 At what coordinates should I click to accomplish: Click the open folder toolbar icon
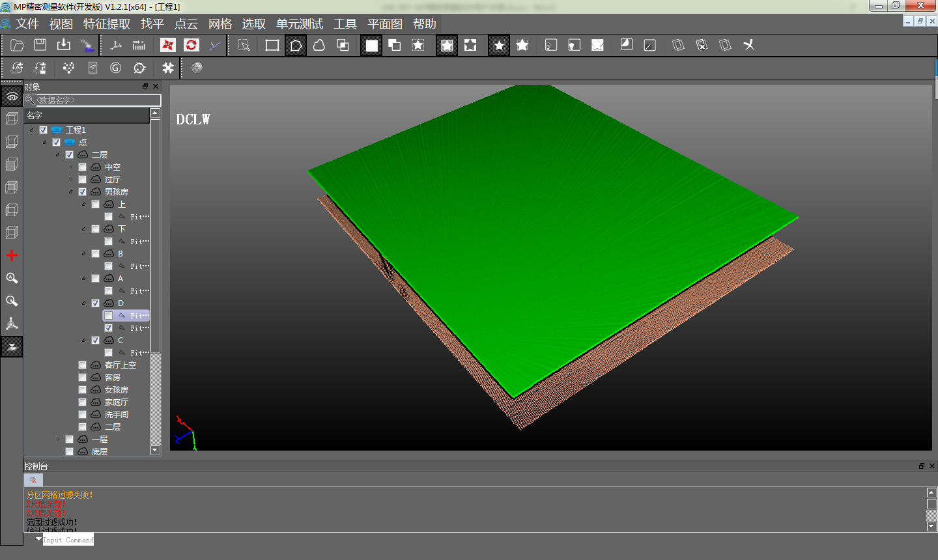pyautogui.click(x=17, y=45)
